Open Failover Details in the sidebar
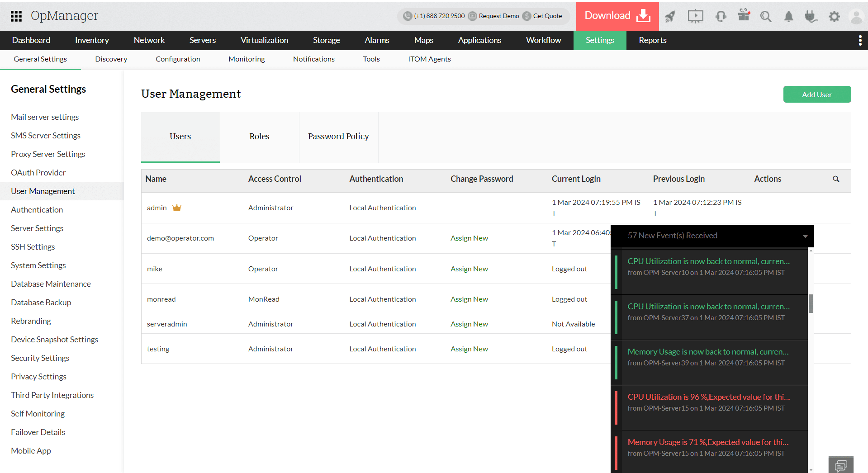Image resolution: width=868 pixels, height=473 pixels. coord(38,432)
